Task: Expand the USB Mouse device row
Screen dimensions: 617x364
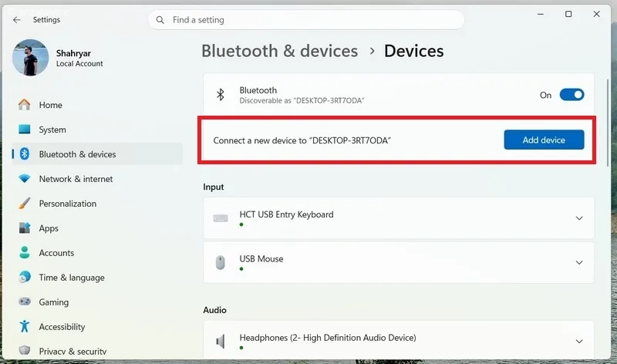Action: 399,262
